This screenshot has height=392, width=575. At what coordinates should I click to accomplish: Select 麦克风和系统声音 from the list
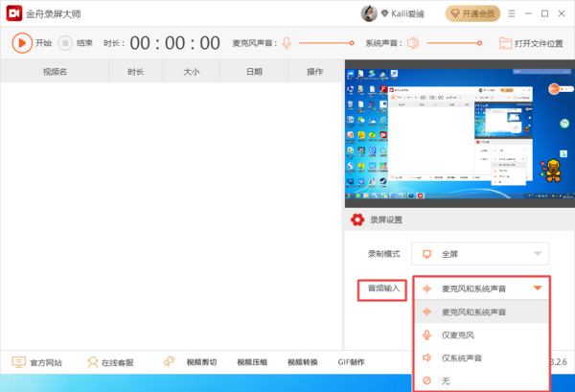click(473, 312)
